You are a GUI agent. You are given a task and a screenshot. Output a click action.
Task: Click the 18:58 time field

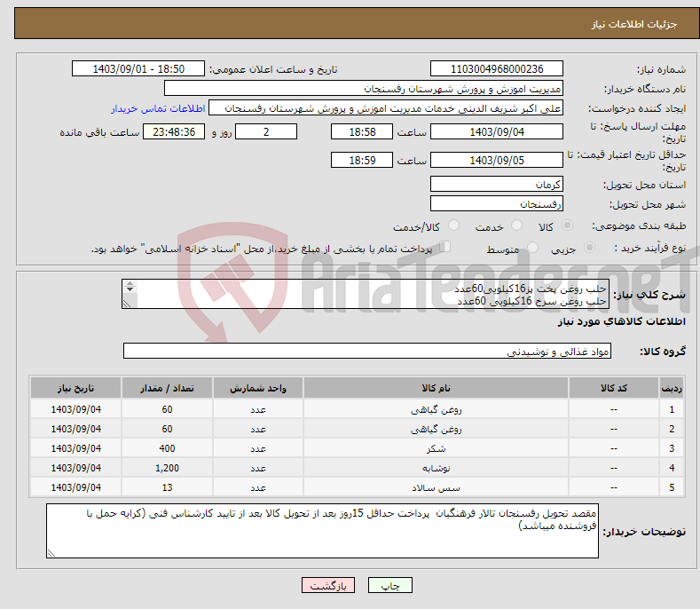pyautogui.click(x=362, y=131)
